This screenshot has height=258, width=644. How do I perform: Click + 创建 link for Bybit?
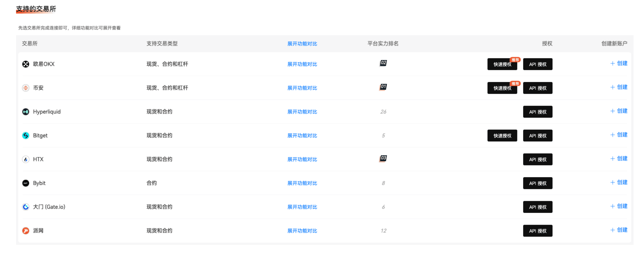[x=619, y=182]
